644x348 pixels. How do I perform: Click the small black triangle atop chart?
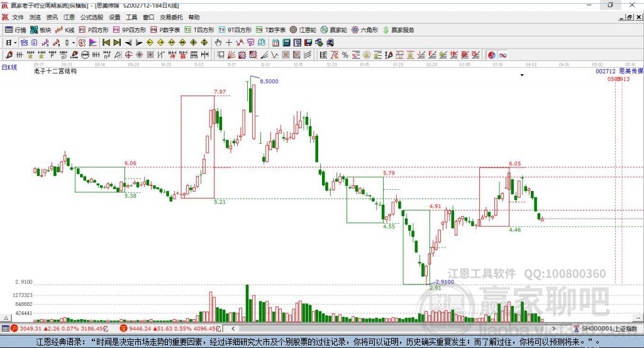point(522,75)
